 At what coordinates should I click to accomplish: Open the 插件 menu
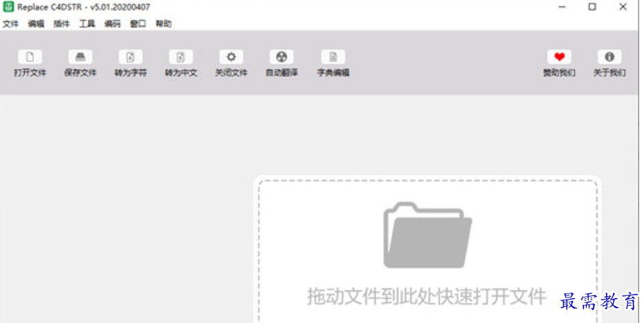click(61, 23)
